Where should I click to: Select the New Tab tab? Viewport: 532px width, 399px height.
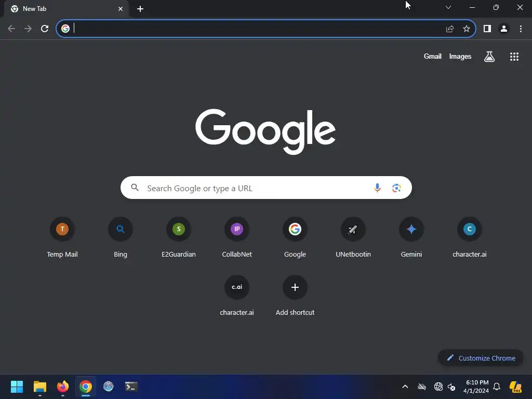(x=66, y=9)
